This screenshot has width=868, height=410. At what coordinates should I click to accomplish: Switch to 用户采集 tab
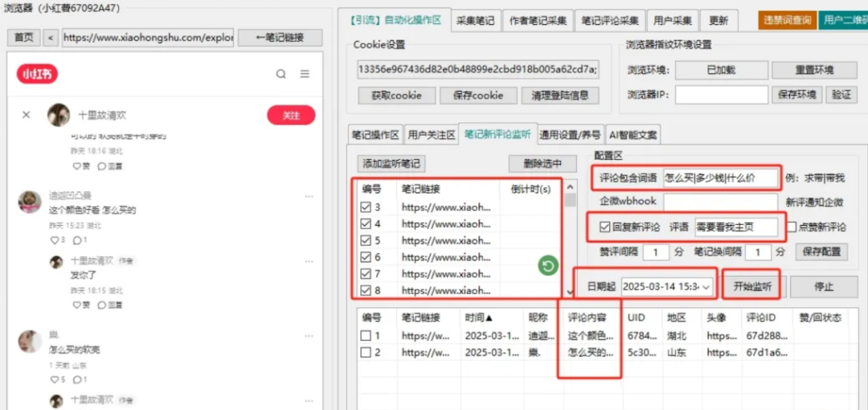coord(672,21)
